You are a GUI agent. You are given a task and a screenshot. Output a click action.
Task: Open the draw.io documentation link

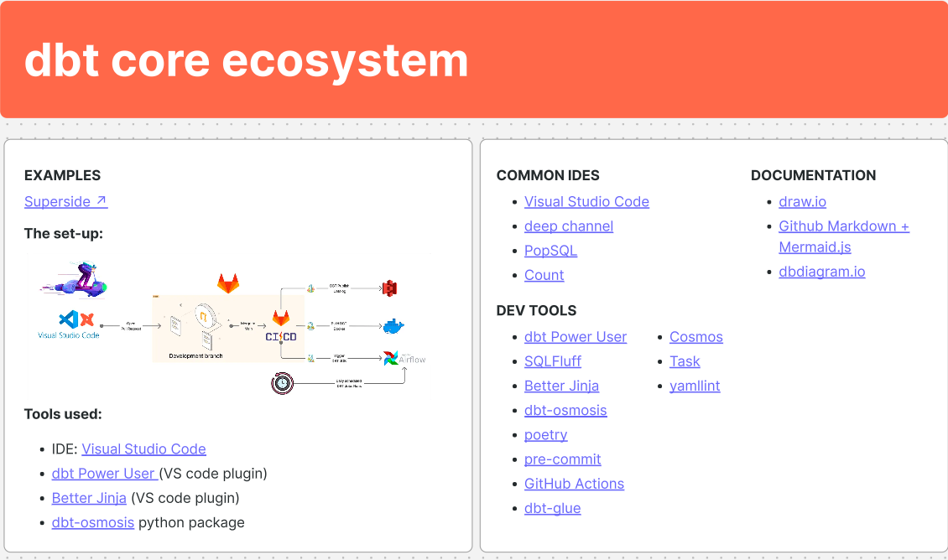[802, 202]
